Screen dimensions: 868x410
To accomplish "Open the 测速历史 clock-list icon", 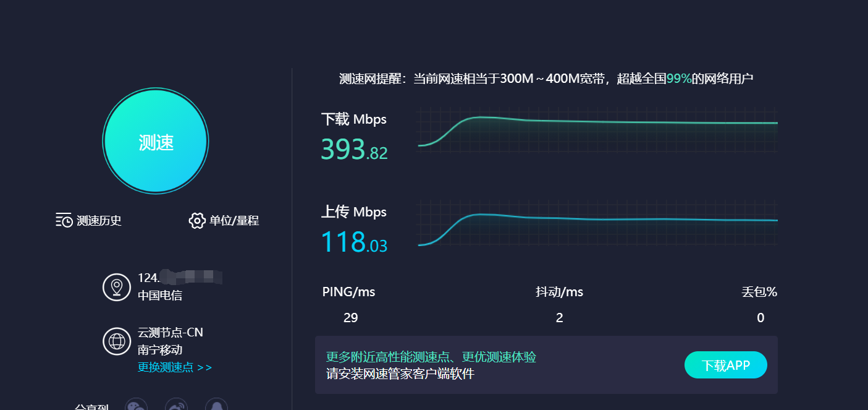I will click(64, 220).
